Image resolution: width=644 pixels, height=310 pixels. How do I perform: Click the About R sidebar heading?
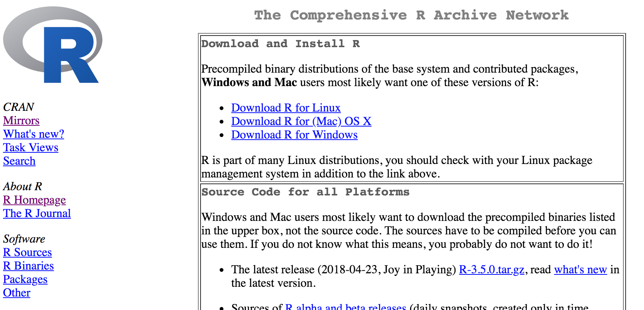pyautogui.click(x=23, y=186)
